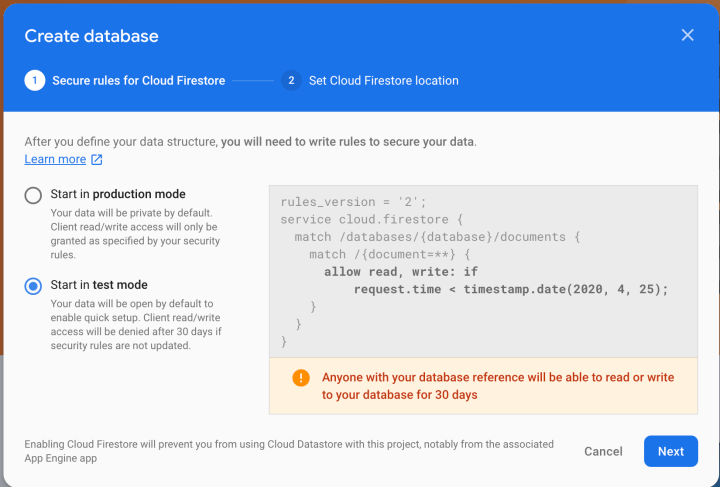Click the Create database dialog title
This screenshot has width=720, height=487.
91,36
